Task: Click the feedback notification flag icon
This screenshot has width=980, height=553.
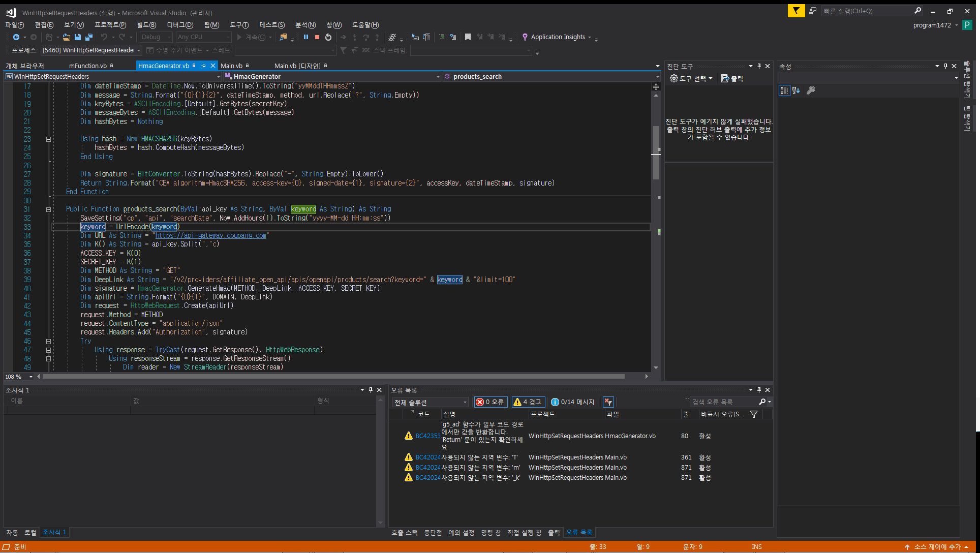Action: (x=796, y=11)
